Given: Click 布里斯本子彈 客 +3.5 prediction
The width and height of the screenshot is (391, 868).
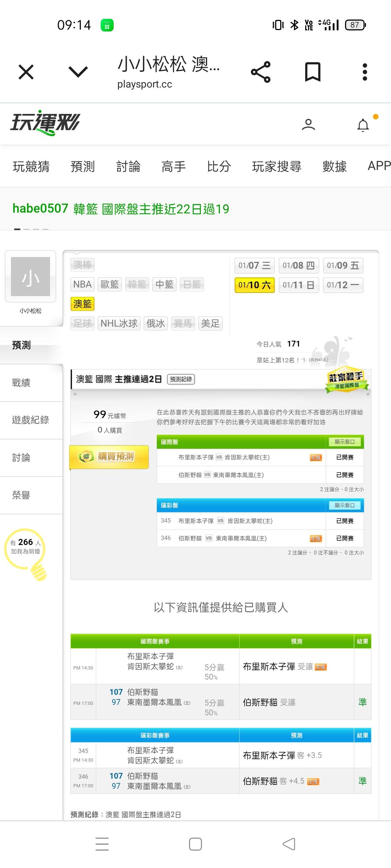Looking at the screenshot, I should pos(282,755).
